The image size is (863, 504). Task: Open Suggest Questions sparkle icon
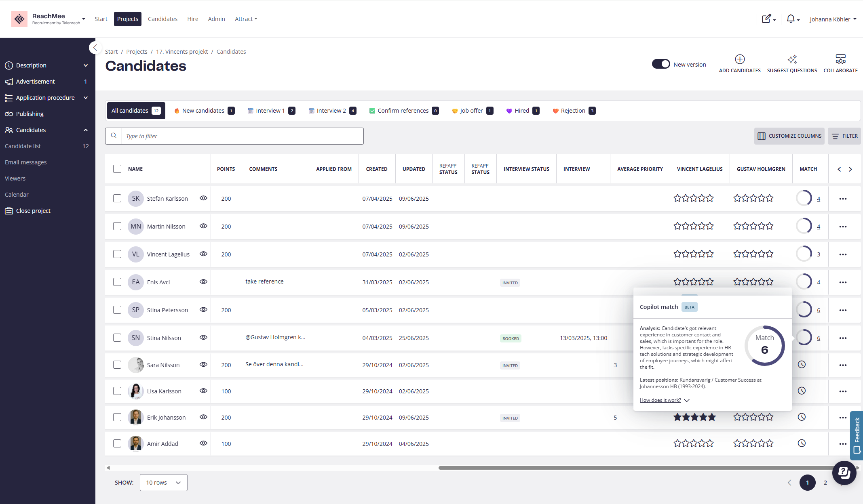[x=792, y=59]
